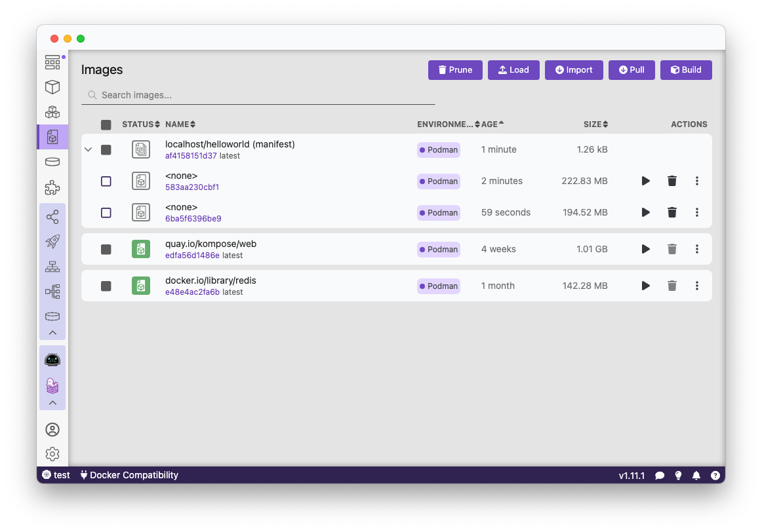The image size is (762, 532).
Task: Open Accounts icon in sidebar
Action: [x=52, y=430]
